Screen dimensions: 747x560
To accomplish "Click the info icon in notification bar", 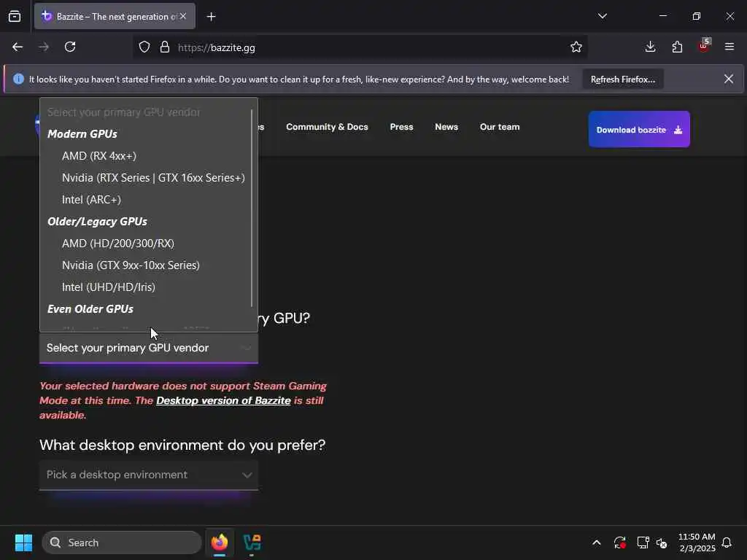I will click(x=18, y=79).
